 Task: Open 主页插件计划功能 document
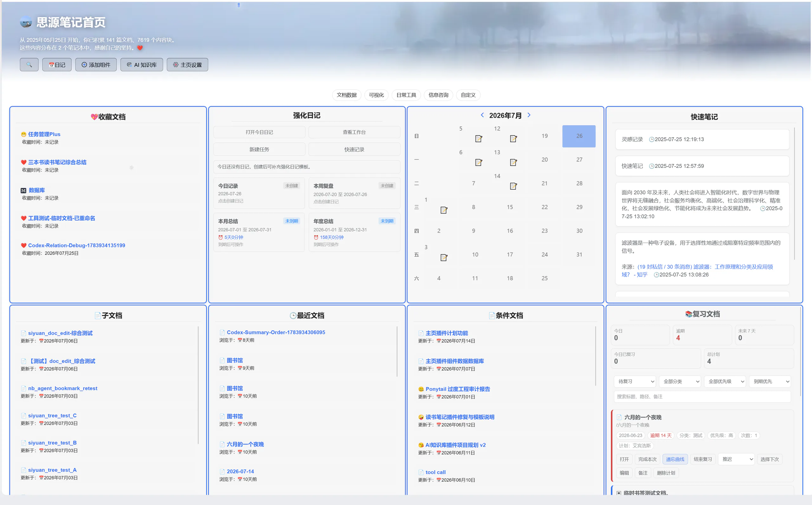pyautogui.click(x=447, y=333)
